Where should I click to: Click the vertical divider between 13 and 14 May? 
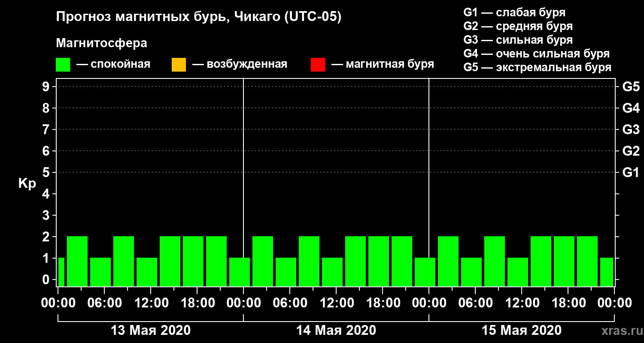(243, 182)
